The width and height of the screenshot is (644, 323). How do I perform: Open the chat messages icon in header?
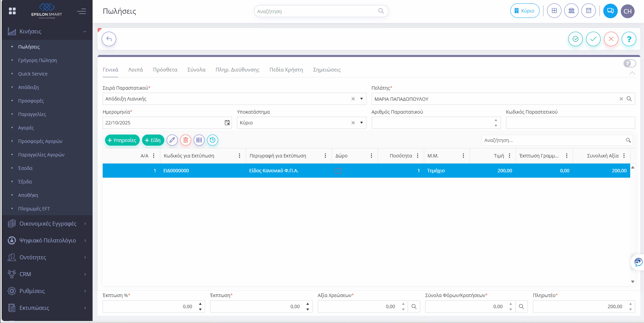[x=610, y=11]
